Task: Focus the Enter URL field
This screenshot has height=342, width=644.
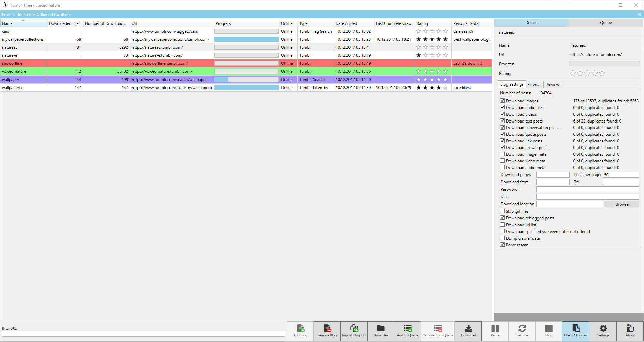Action: tap(144, 334)
